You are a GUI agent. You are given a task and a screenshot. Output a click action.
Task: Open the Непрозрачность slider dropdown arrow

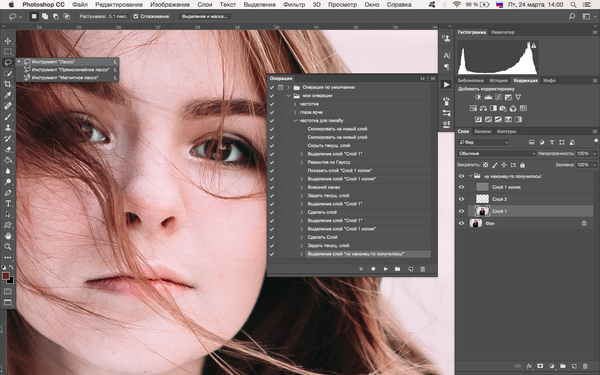pos(595,153)
